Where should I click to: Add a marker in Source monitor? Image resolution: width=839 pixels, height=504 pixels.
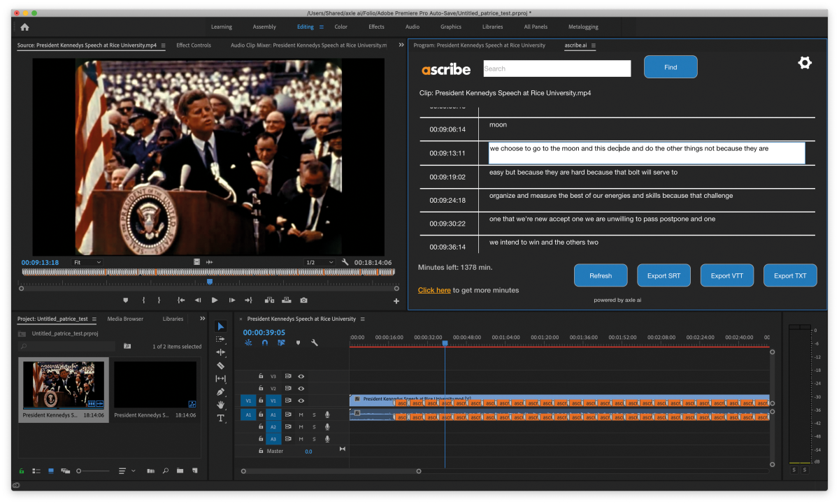coord(126,300)
